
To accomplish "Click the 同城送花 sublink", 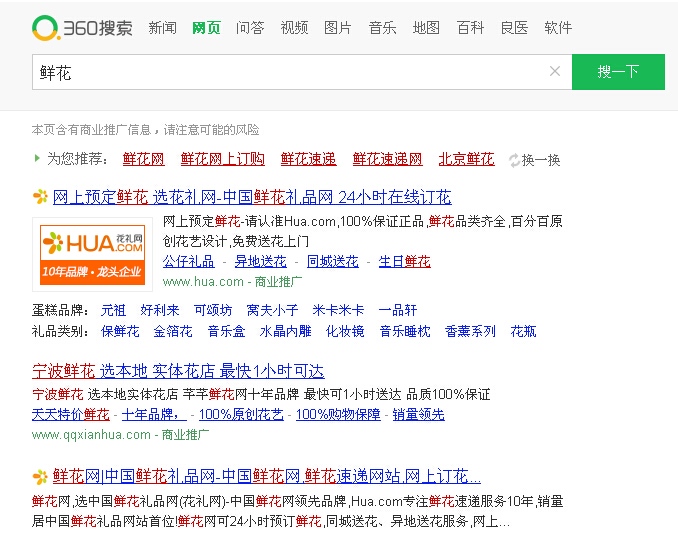I will (x=333, y=262).
